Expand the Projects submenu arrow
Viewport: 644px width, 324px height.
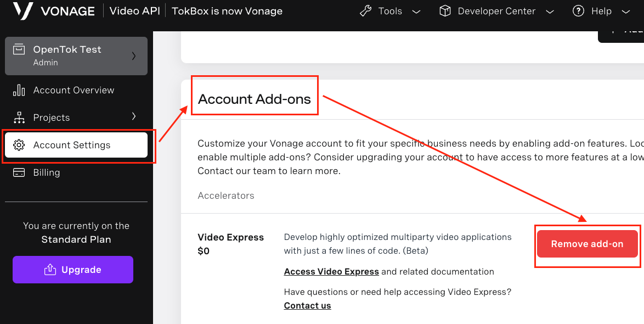(x=134, y=116)
